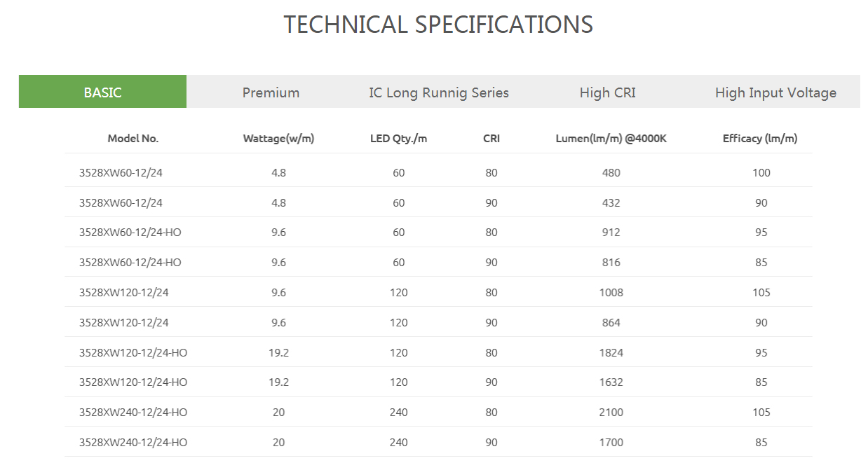Click the LED Qty./m column header
Viewport: 868px width, 470px height.
click(398, 139)
